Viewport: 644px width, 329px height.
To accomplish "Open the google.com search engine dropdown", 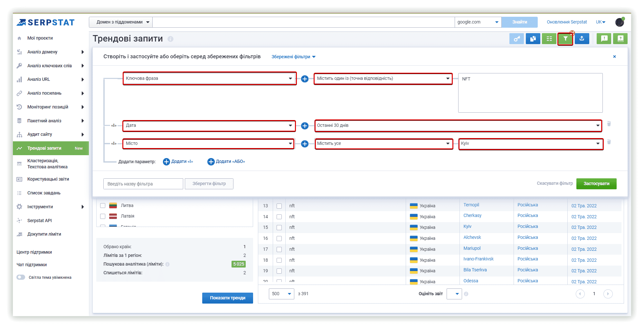I will 478,22.
